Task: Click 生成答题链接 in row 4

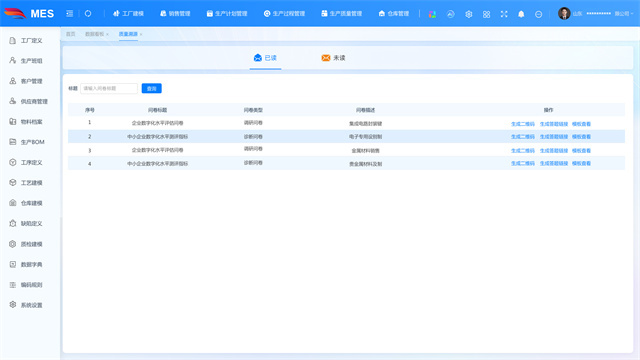Action: pyautogui.click(x=554, y=163)
